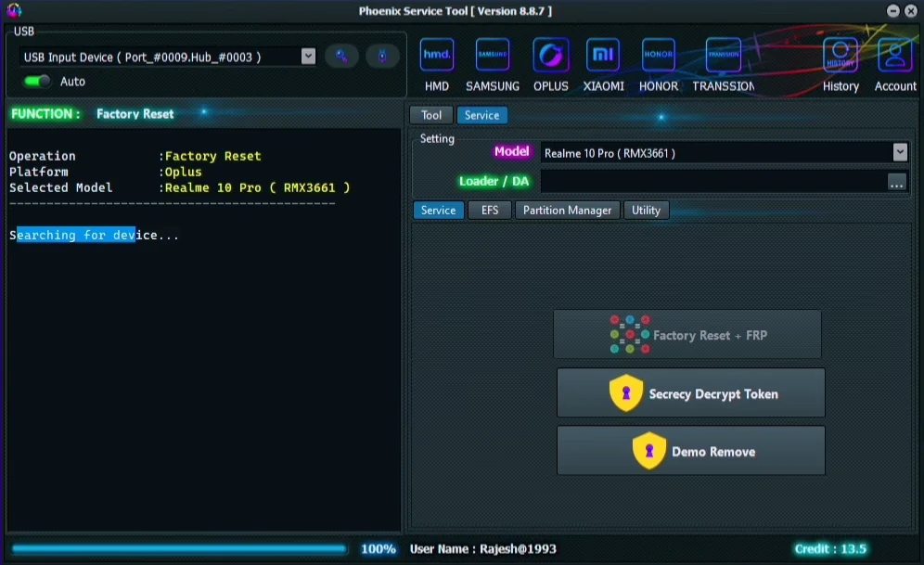Open the HMD service module

tap(436, 56)
